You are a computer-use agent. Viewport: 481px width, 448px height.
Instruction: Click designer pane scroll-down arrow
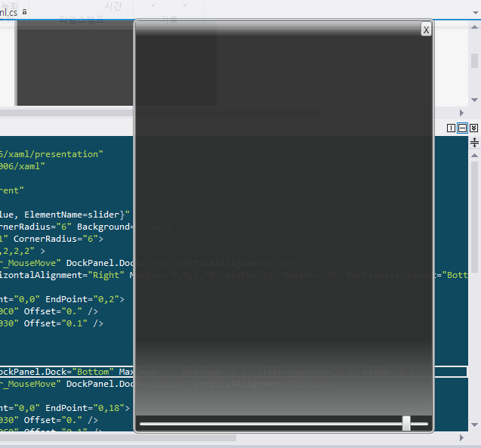pos(474,100)
